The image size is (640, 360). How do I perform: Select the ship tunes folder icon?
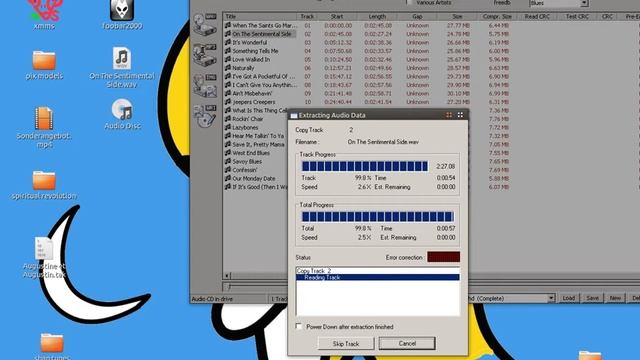[52, 347]
